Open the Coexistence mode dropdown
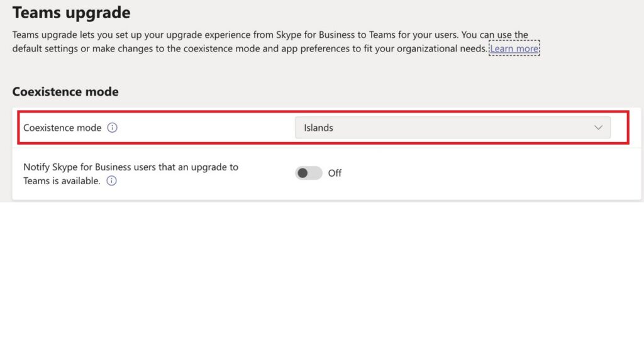The width and height of the screenshot is (644, 337). click(452, 128)
